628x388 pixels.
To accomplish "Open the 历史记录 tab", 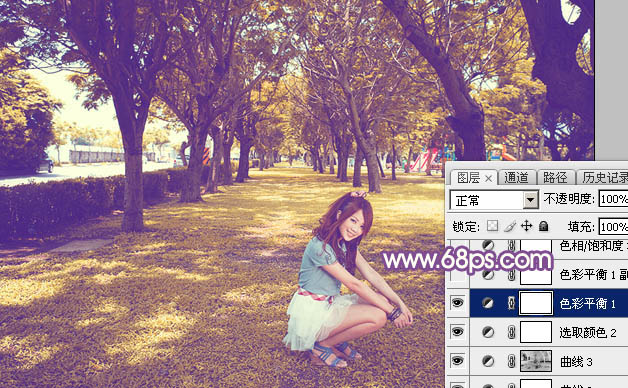I will pyautogui.click(x=604, y=177).
